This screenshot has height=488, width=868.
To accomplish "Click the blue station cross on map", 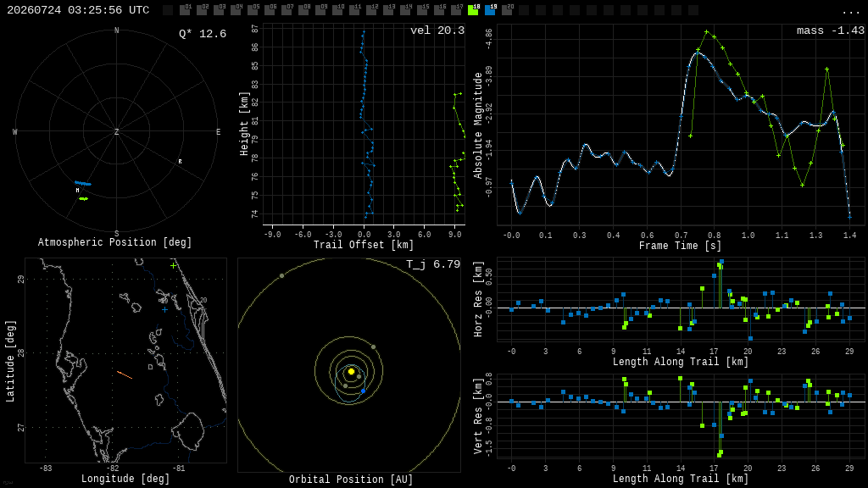I will tap(164, 310).
